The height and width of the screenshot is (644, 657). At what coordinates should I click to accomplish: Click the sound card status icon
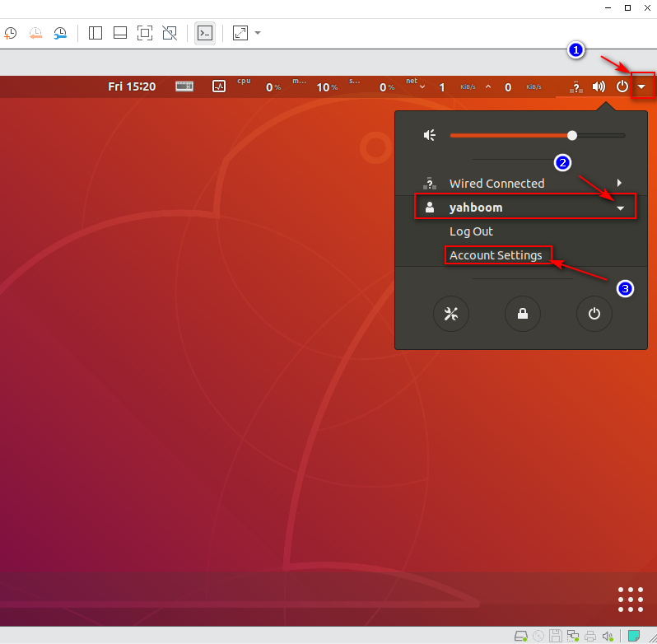(x=608, y=636)
